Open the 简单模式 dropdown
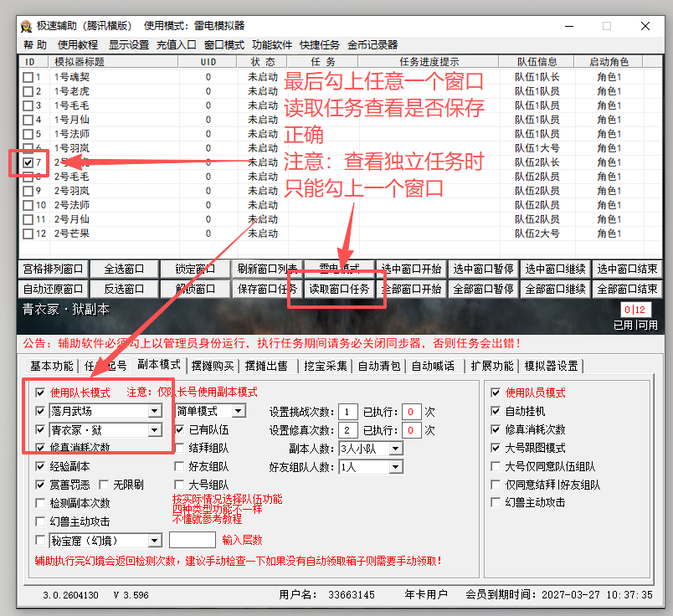The width and height of the screenshot is (673, 616). pyautogui.click(x=210, y=411)
